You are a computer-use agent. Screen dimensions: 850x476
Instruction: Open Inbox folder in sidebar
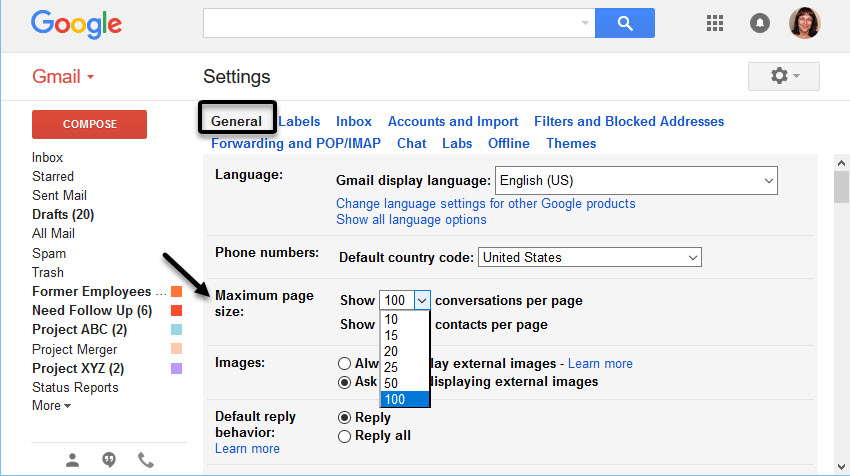[x=47, y=157]
